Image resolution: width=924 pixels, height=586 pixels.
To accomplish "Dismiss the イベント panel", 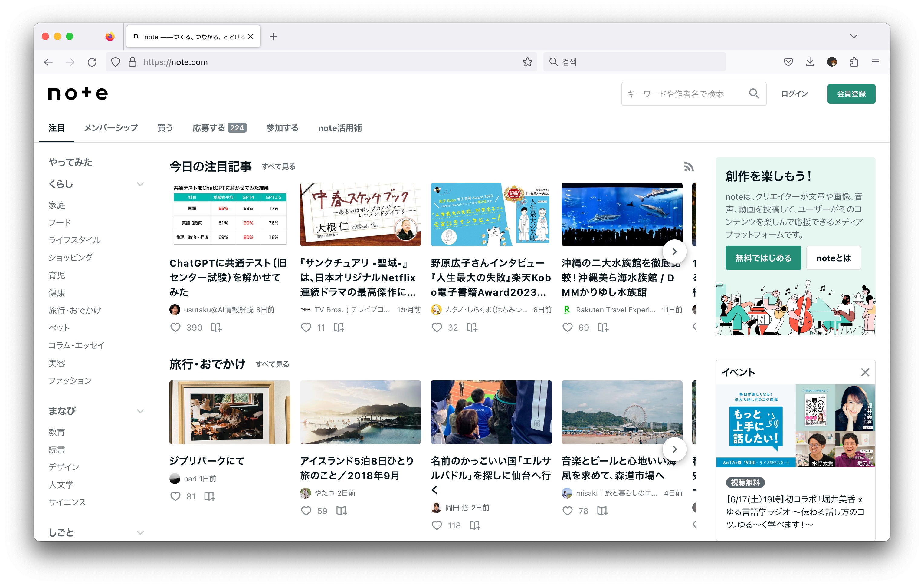I will (x=865, y=372).
